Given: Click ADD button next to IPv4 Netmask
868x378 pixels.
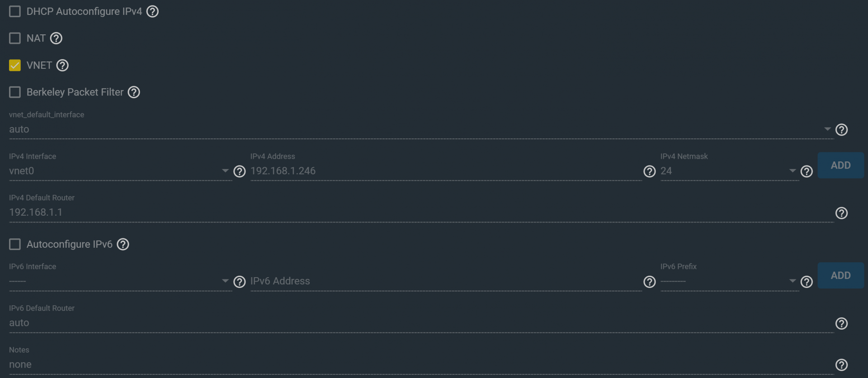Looking at the screenshot, I should (x=841, y=165).
